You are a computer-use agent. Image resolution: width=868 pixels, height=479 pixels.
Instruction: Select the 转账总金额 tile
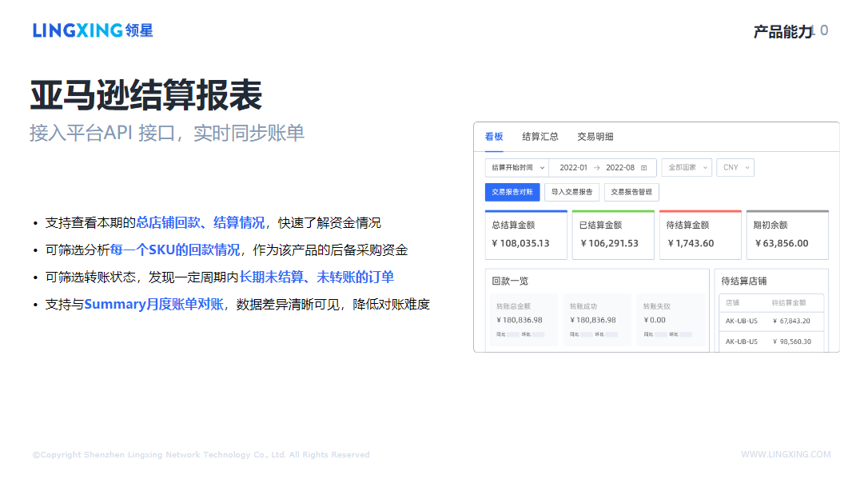point(524,320)
